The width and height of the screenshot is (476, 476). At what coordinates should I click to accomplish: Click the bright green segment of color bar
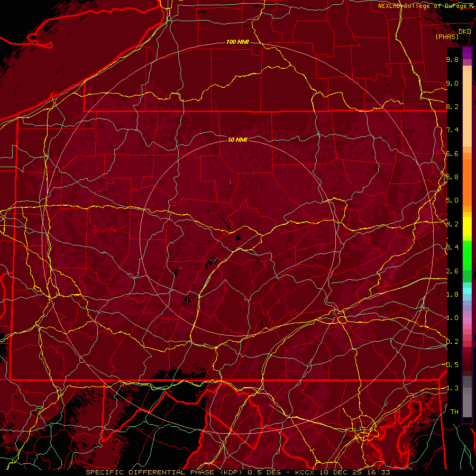tap(467, 255)
